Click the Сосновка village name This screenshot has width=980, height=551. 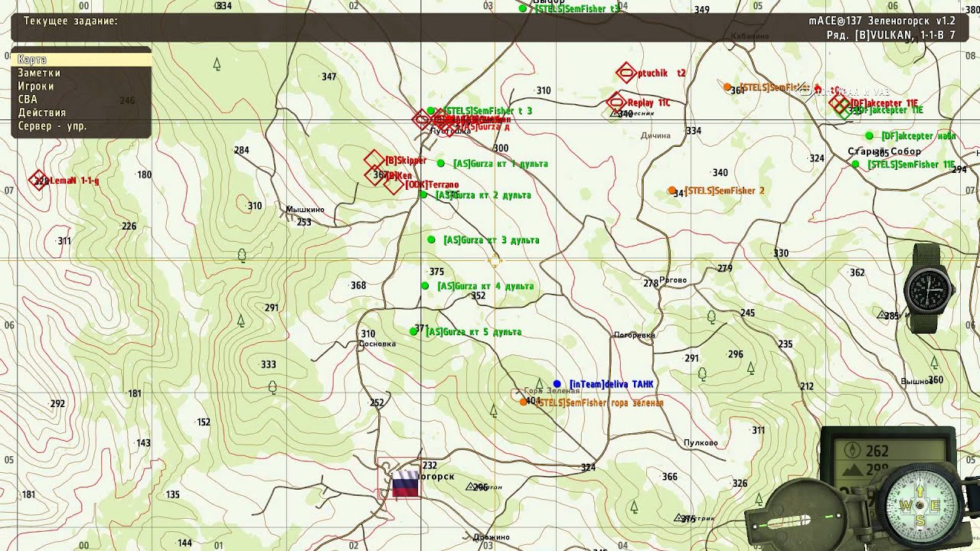pos(377,344)
